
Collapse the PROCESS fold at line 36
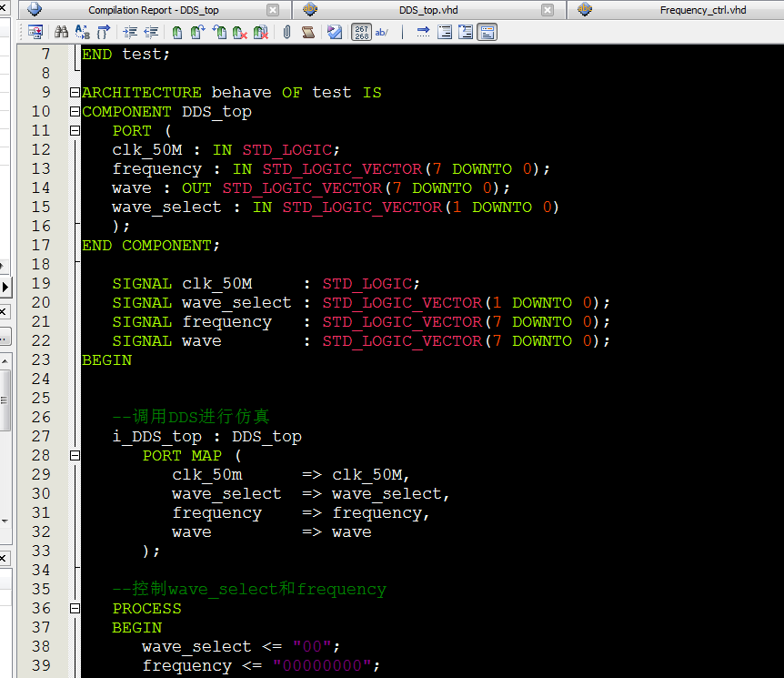point(75,609)
